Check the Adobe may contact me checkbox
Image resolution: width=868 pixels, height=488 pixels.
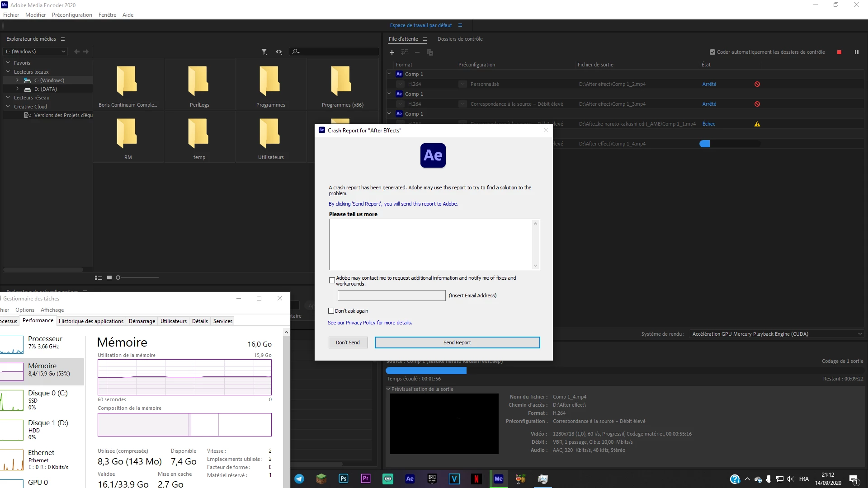332,281
